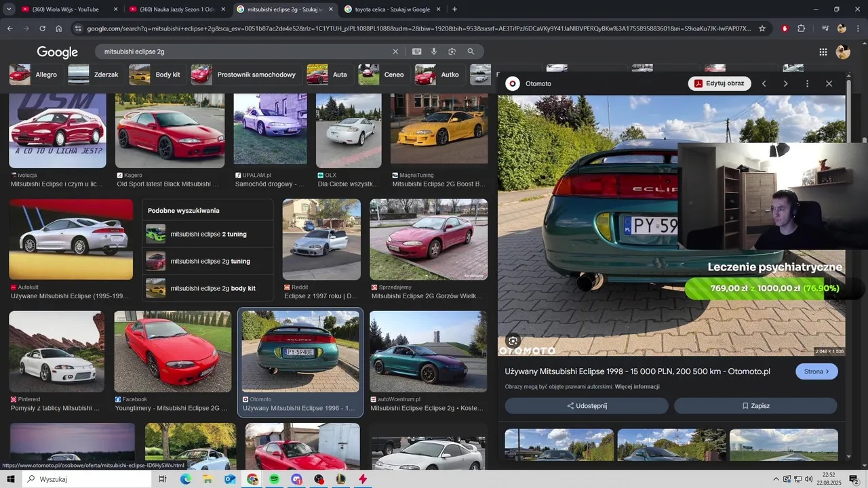Click the Lens search icon on preview image
Image resolution: width=868 pixels, height=488 pixels.
coord(513,341)
